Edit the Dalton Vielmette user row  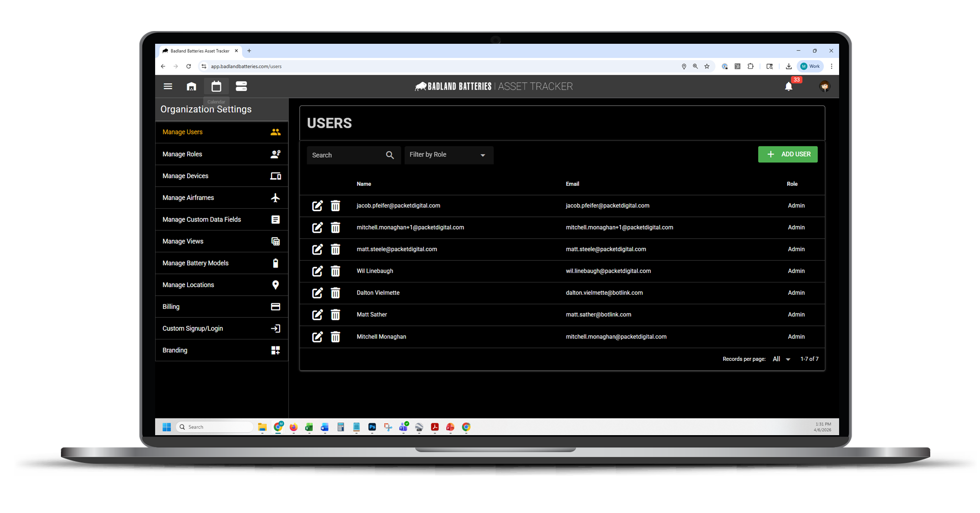pos(317,293)
